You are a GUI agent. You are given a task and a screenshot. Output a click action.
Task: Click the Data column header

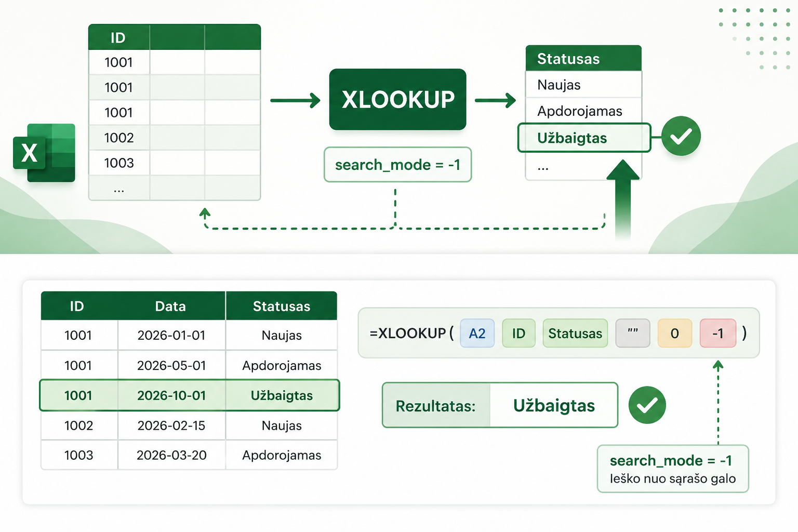click(170, 306)
